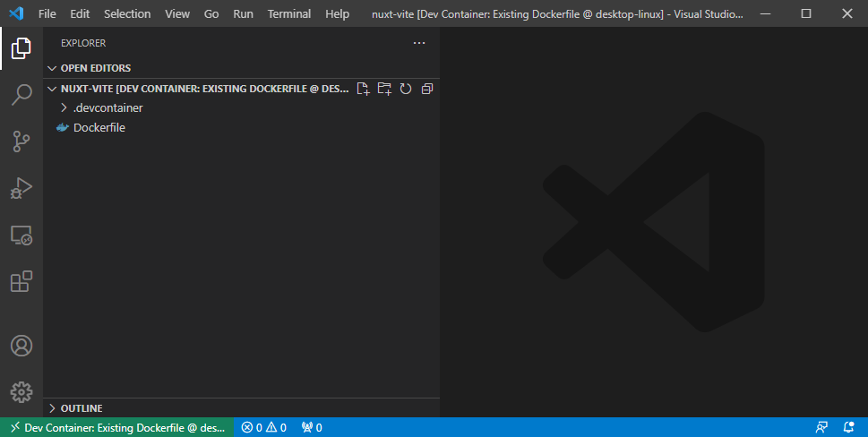Screen dimensions: 868x437
Task: Open the Search view icon
Action: point(21,95)
